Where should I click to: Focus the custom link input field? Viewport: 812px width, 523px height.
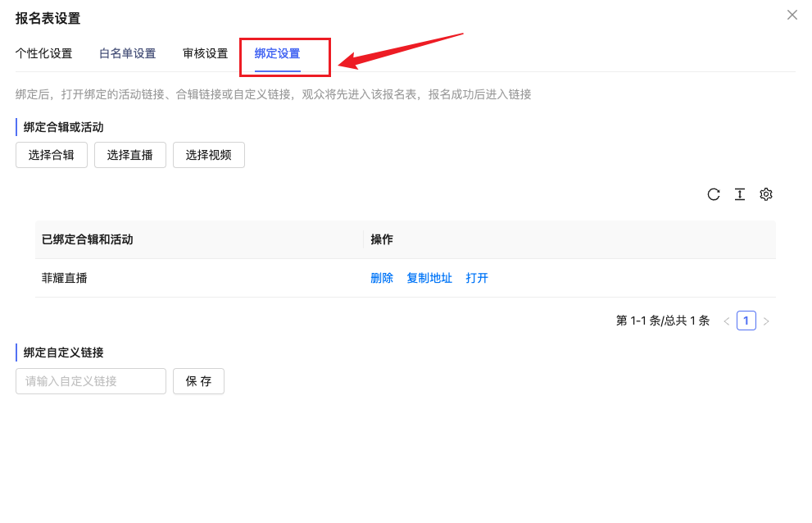91,381
